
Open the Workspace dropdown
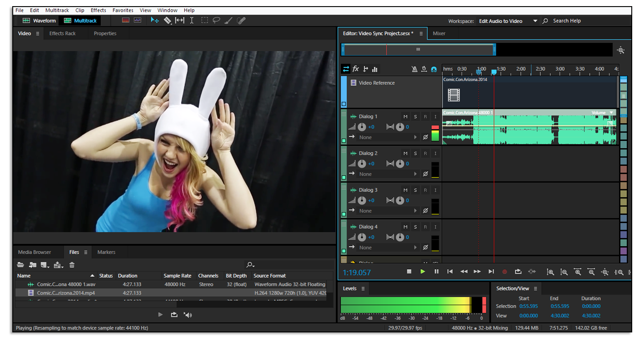click(x=535, y=21)
